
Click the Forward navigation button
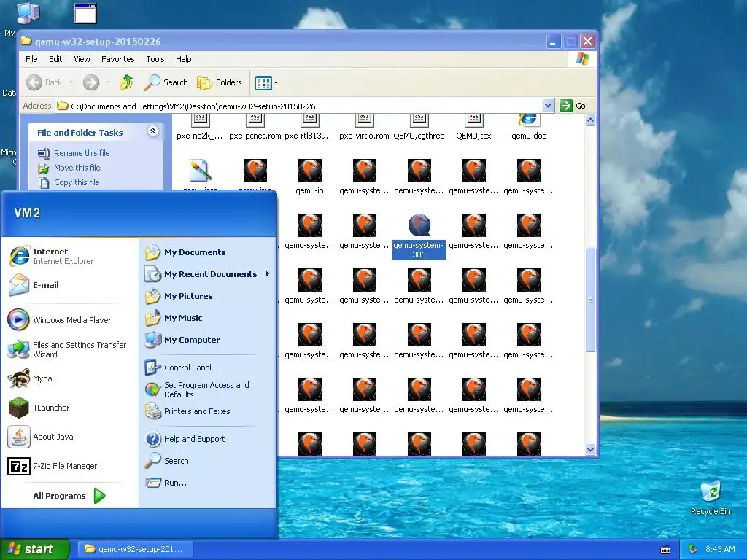(91, 82)
